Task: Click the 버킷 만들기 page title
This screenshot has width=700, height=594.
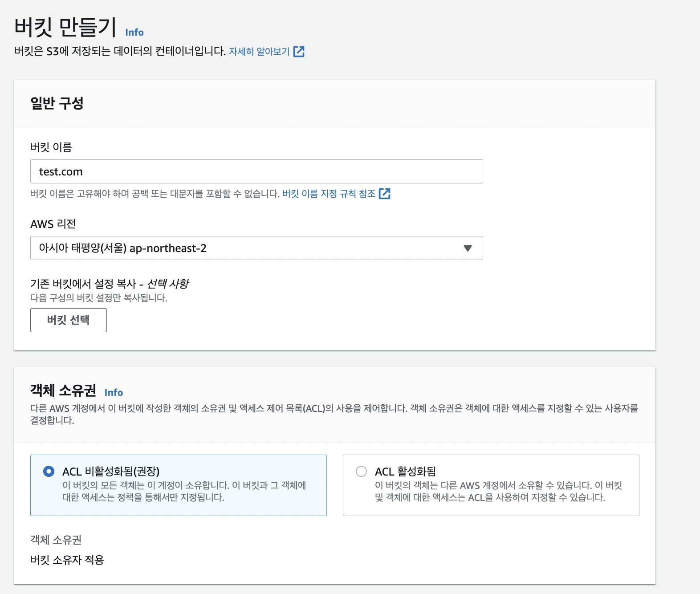Action: (65, 27)
